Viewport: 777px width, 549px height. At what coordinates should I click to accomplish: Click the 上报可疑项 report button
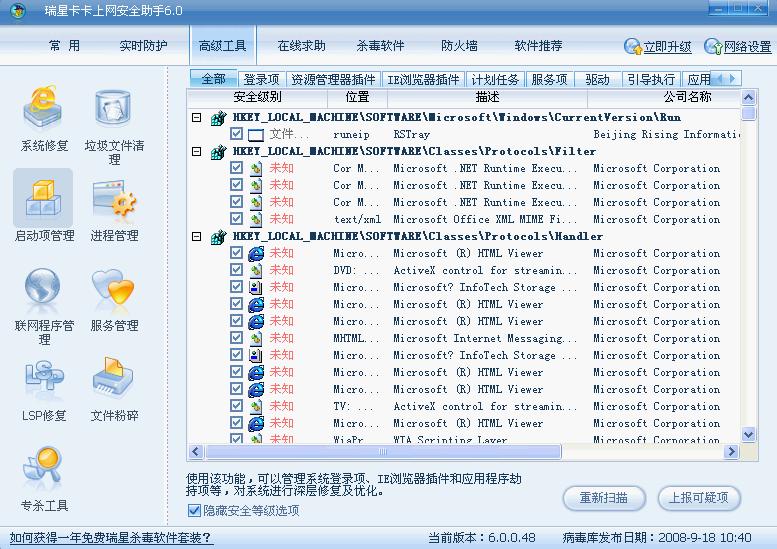pos(699,498)
